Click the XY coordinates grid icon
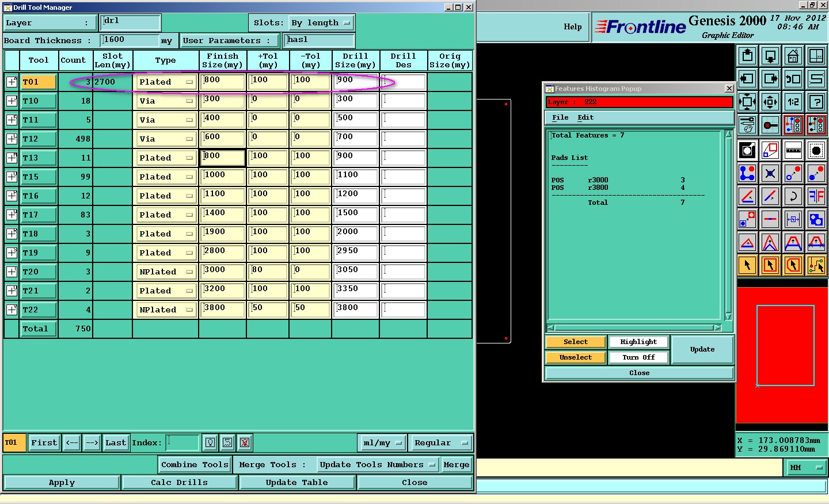 click(816, 56)
